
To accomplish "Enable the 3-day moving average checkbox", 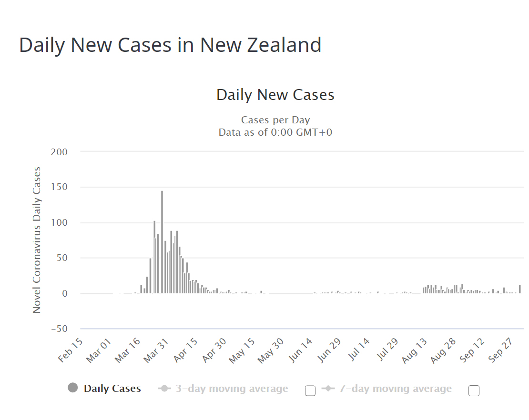I will pos(310,391).
